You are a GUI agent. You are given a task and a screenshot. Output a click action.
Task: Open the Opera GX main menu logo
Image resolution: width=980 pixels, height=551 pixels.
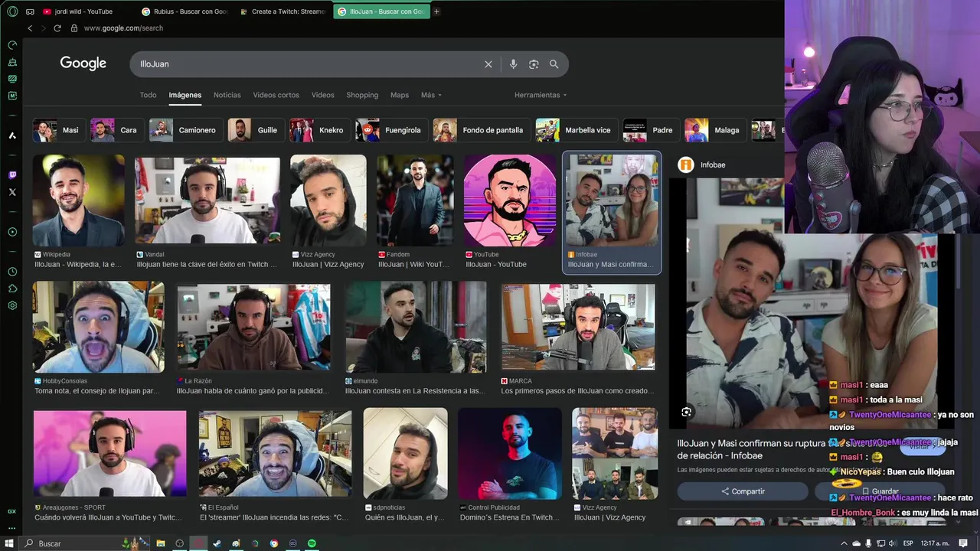coord(12,11)
